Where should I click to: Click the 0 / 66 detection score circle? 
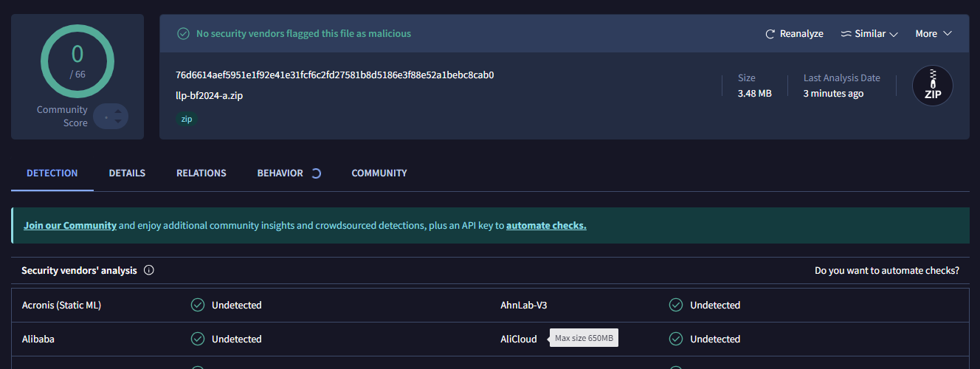coord(77,61)
